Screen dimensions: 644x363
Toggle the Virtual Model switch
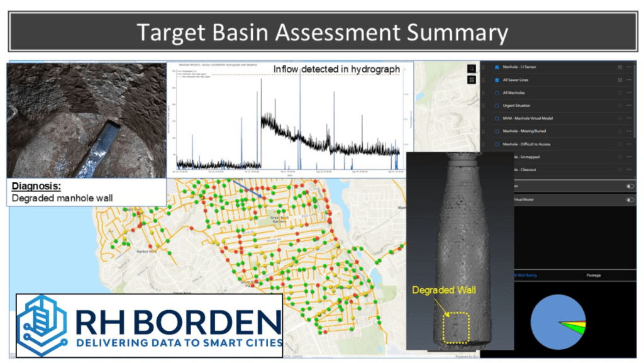coord(629,199)
